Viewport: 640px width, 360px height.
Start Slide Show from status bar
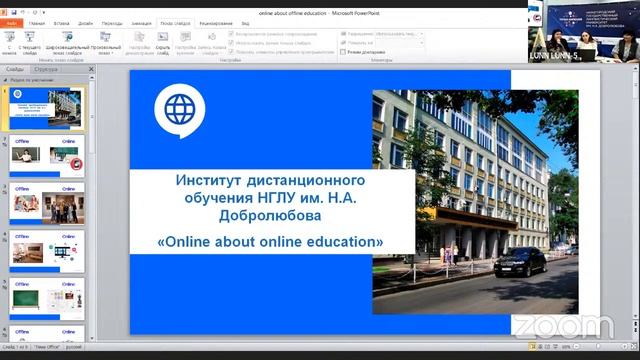point(555,347)
